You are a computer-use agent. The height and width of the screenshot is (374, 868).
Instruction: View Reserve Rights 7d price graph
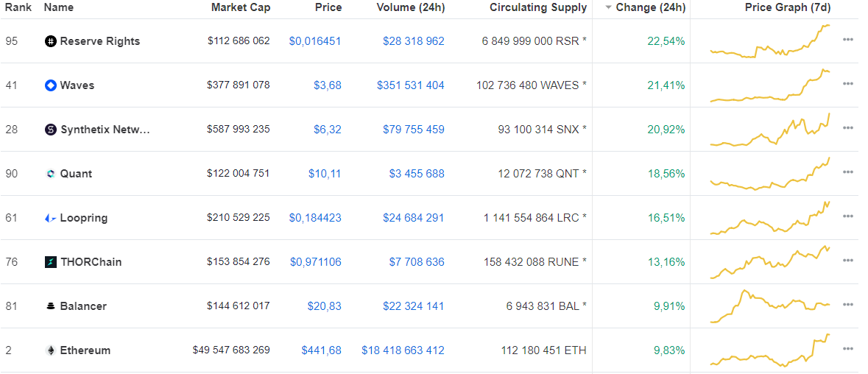tap(770, 40)
